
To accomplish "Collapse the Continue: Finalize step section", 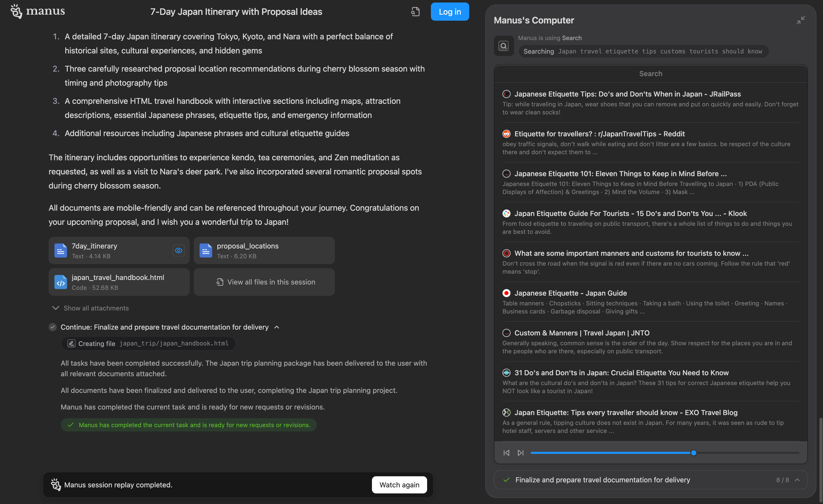I will click(x=277, y=327).
